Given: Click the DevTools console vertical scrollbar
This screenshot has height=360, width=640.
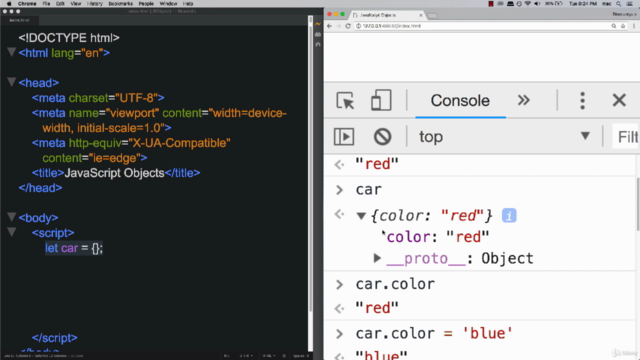Looking at the screenshot, I should 638,204.
